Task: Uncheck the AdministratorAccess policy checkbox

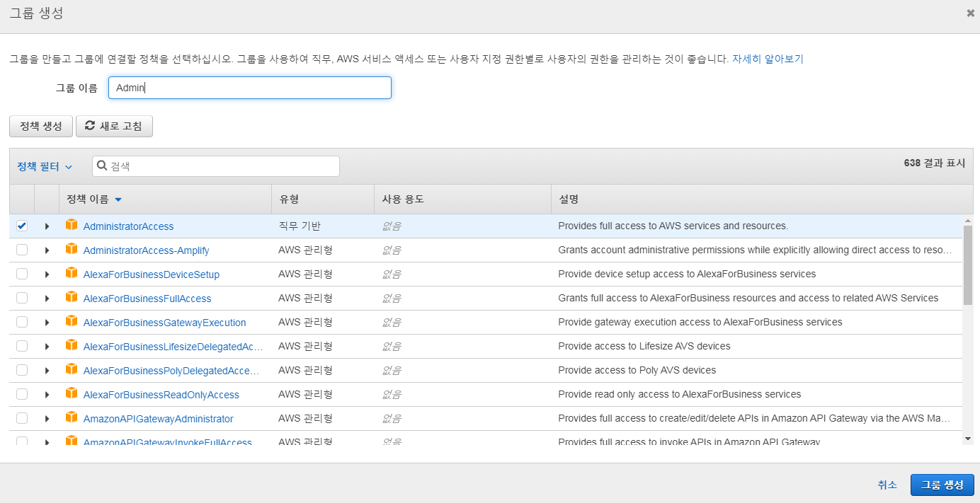Action: click(22, 226)
